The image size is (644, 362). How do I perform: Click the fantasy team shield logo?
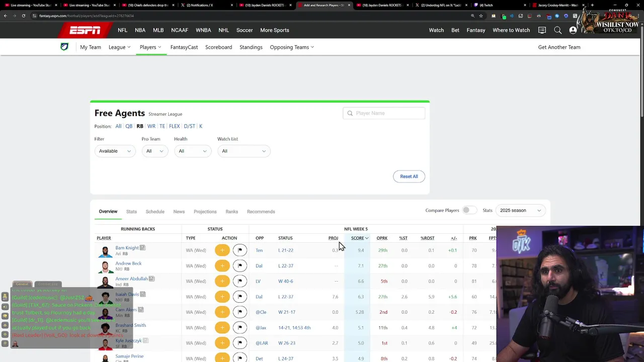pyautogui.click(x=64, y=47)
